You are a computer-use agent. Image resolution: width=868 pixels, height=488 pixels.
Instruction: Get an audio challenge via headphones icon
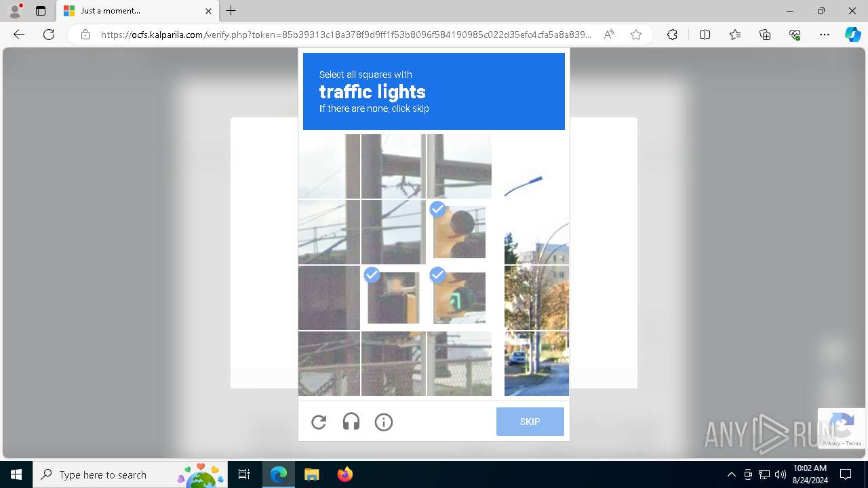click(351, 422)
